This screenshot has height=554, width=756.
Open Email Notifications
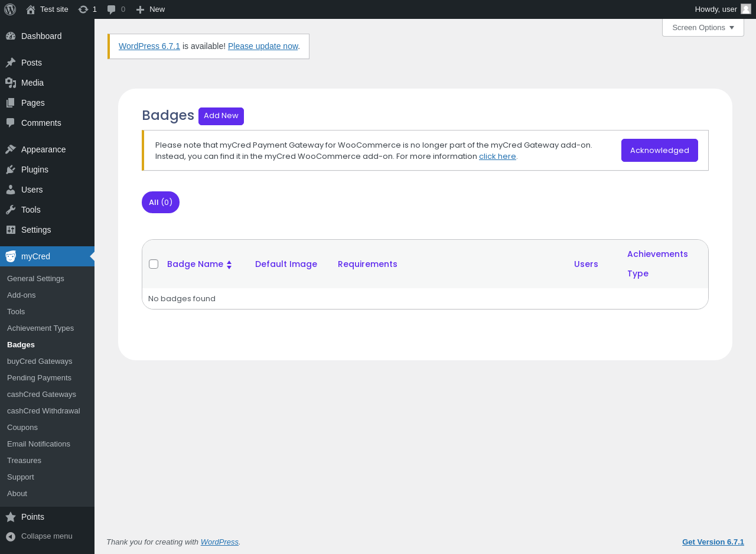pyautogui.click(x=38, y=444)
